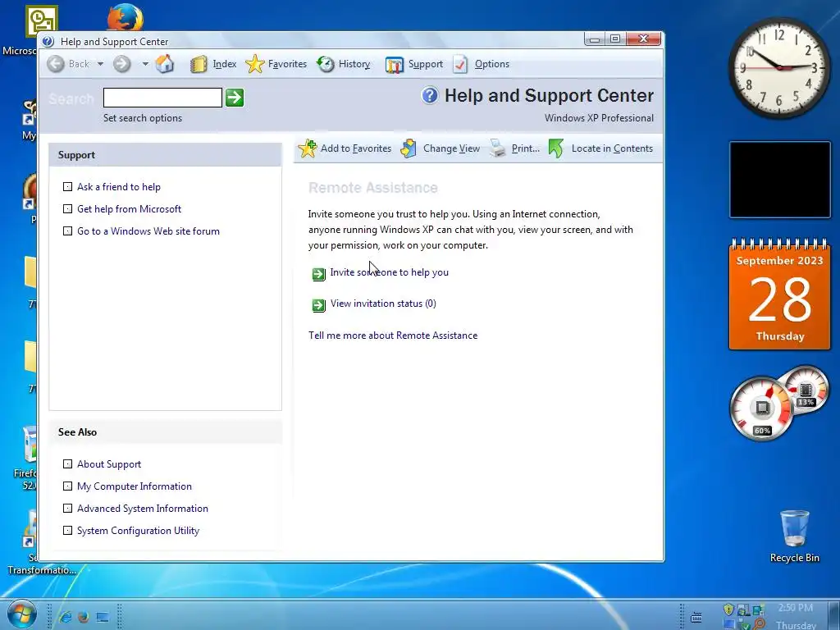840x630 pixels.
Task: Open the Recycle Bin desktop icon
Action: pos(794,536)
